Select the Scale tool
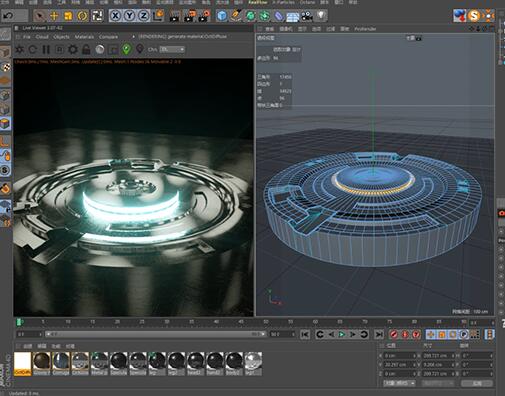The width and height of the screenshot is (505, 396). click(68, 16)
